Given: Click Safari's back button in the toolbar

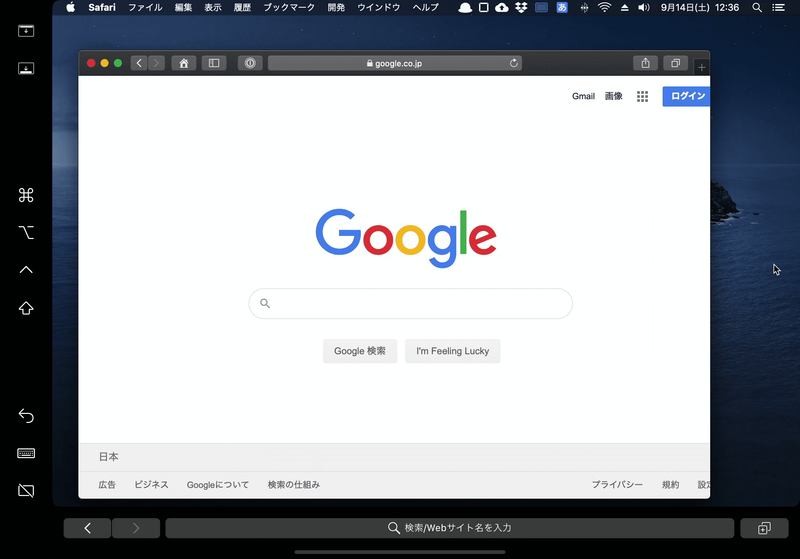Looking at the screenshot, I should [x=139, y=63].
